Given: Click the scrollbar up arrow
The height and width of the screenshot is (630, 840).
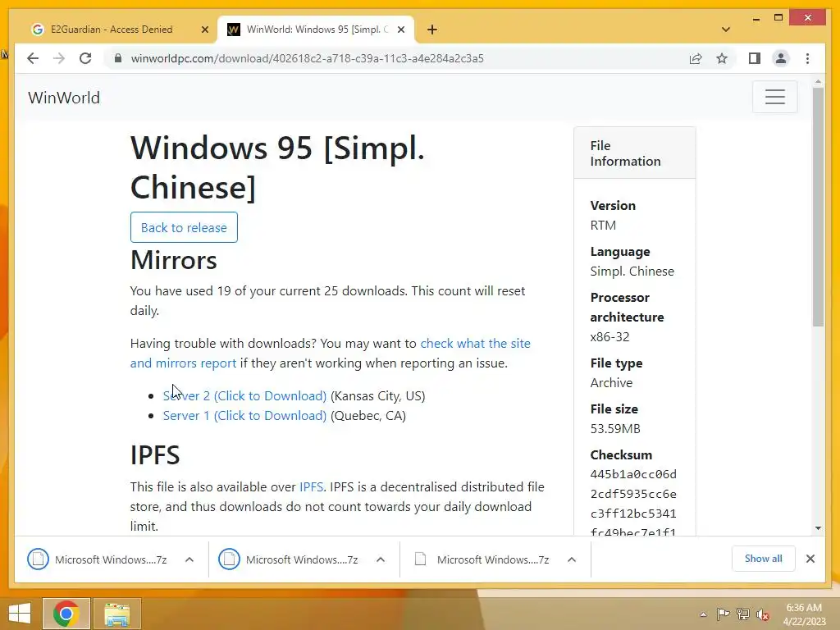Looking at the screenshot, I should 818,81.
